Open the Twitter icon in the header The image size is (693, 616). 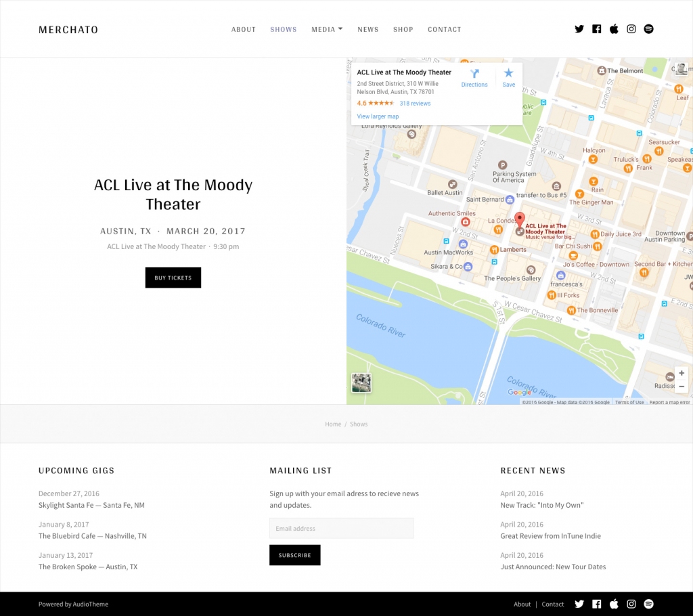click(x=579, y=29)
